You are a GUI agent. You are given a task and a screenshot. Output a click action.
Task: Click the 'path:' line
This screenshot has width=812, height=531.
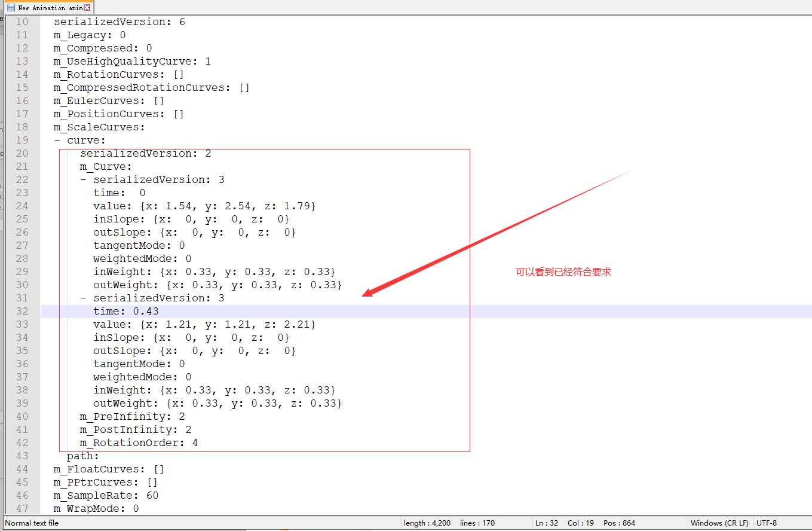click(x=83, y=456)
